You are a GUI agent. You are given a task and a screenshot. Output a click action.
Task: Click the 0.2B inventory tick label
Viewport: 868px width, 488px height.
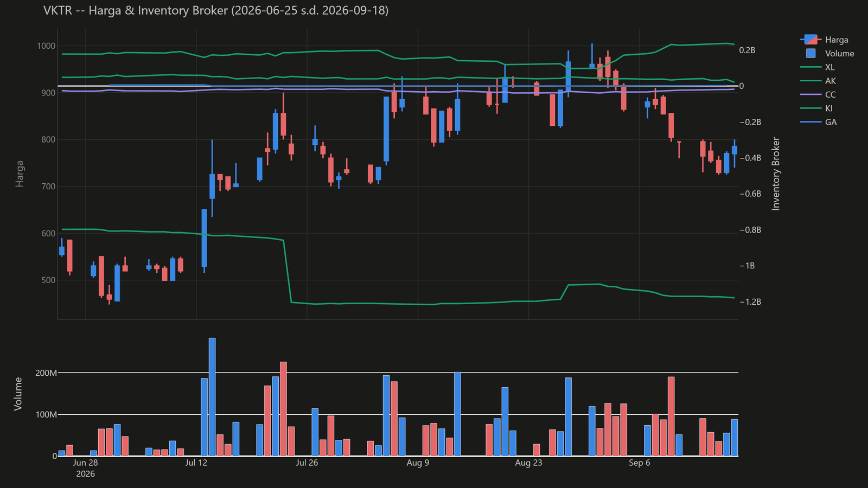click(x=748, y=50)
